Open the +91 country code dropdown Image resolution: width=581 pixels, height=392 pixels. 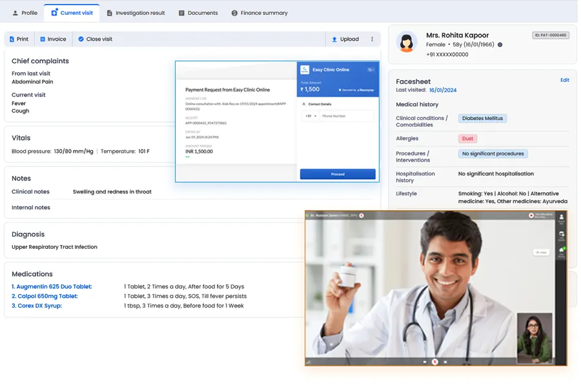[310, 116]
